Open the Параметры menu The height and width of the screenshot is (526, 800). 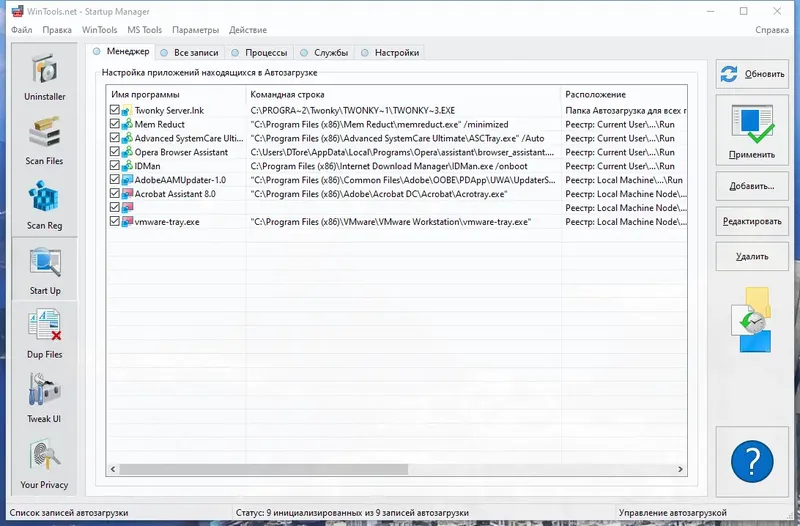195,30
